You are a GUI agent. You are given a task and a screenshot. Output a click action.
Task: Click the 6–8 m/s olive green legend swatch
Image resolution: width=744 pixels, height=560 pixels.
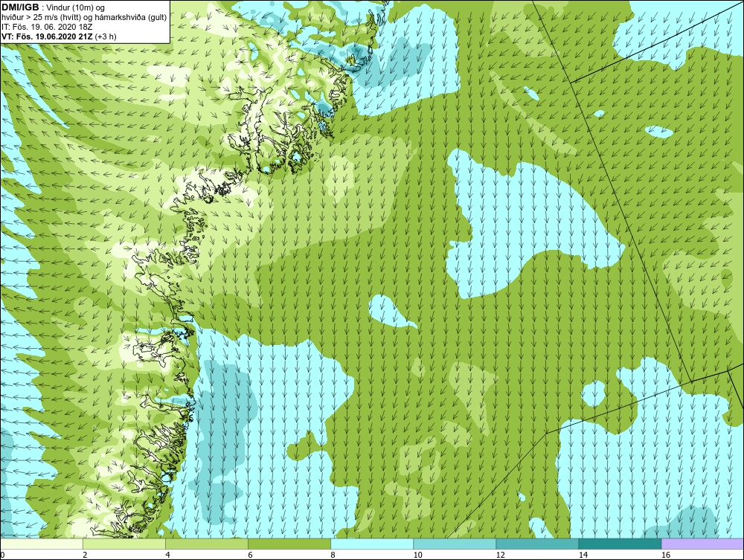click(x=289, y=544)
